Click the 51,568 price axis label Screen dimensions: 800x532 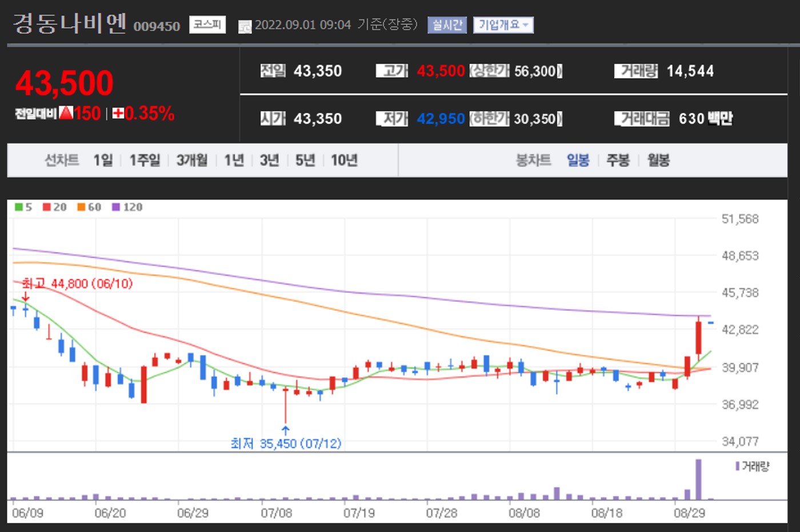coord(740,219)
